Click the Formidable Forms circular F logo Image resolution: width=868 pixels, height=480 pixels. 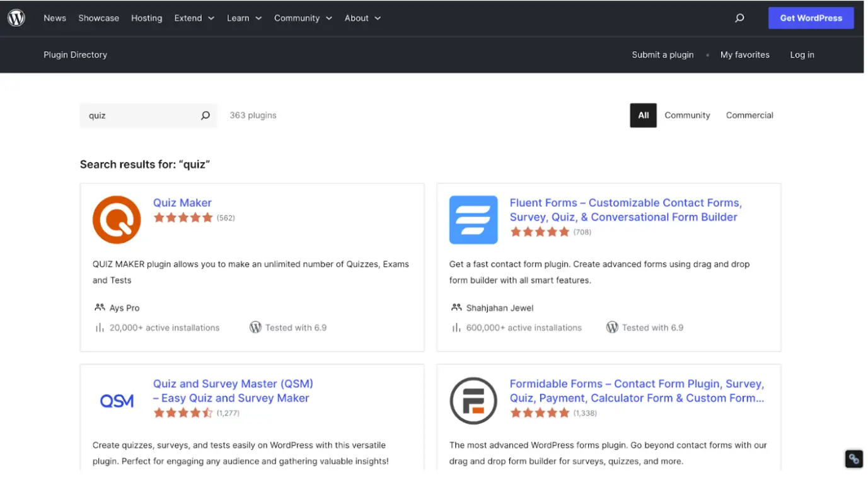click(473, 400)
